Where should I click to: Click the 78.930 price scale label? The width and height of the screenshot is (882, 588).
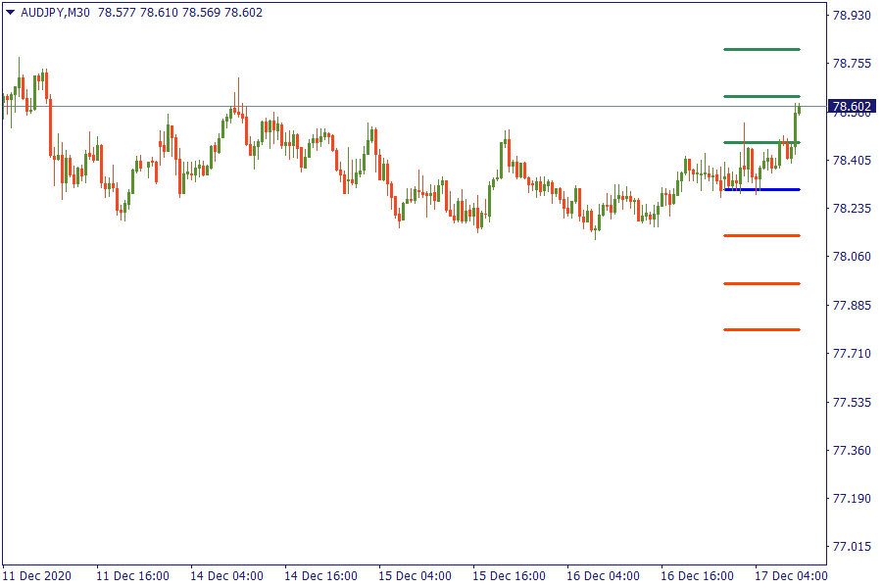(x=851, y=16)
